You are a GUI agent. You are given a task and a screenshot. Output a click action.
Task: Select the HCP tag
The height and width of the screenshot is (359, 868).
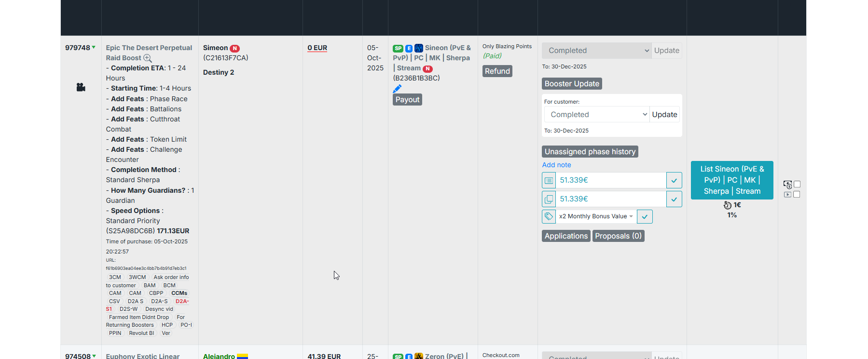pyautogui.click(x=167, y=325)
